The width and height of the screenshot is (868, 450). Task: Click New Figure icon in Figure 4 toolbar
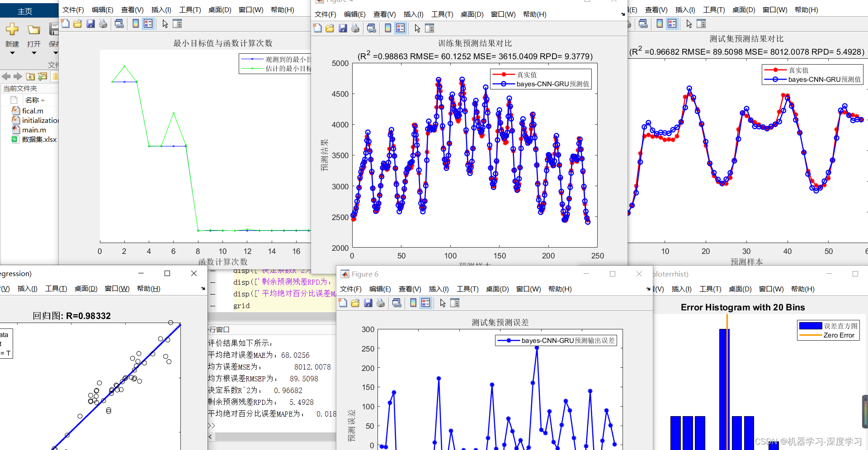coord(318,28)
